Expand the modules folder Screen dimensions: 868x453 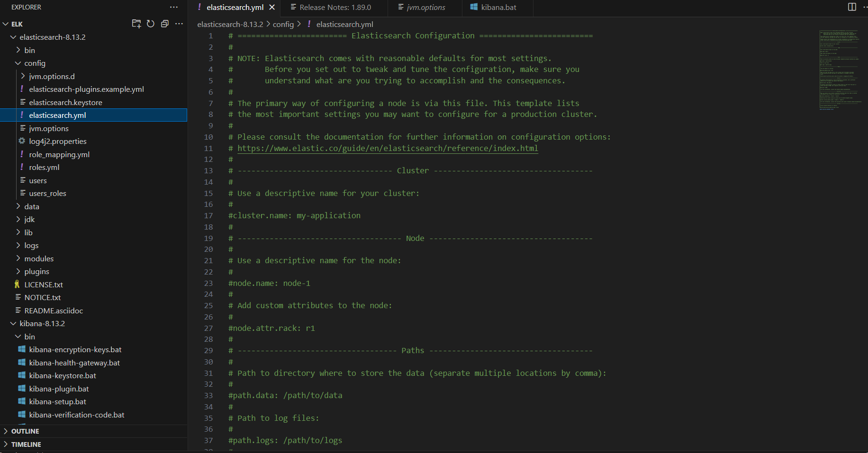pos(18,258)
